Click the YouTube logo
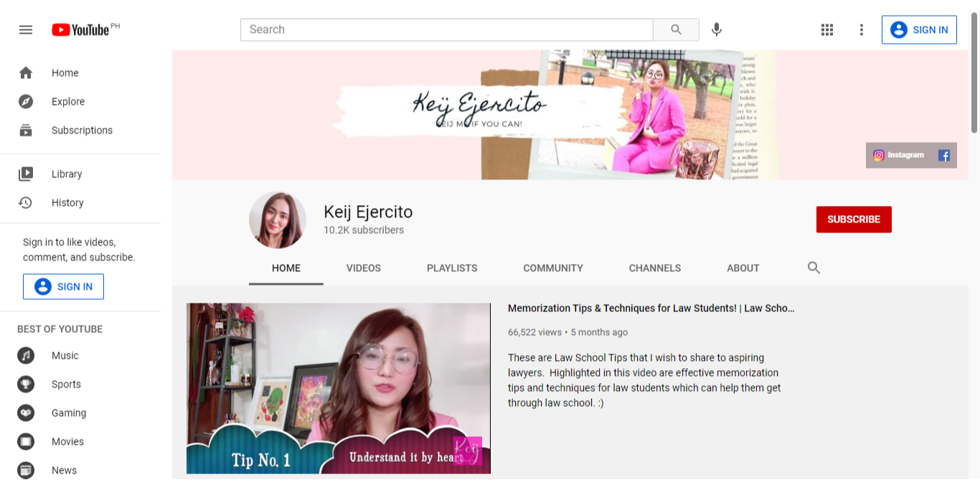 (80, 29)
